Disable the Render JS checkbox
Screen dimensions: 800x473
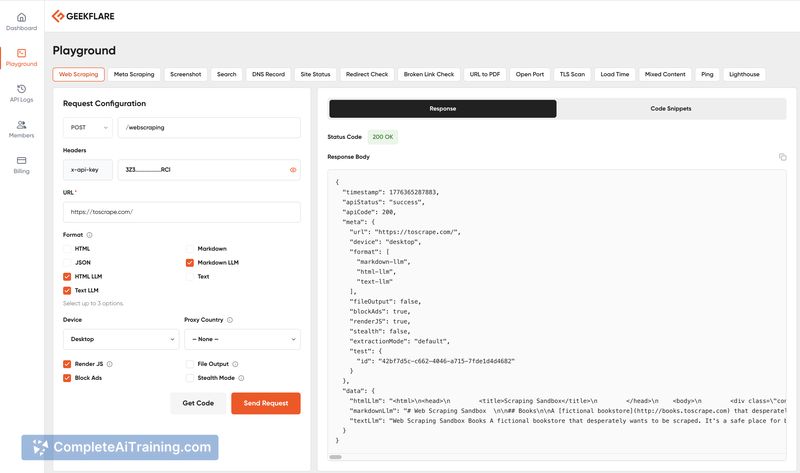coord(67,364)
